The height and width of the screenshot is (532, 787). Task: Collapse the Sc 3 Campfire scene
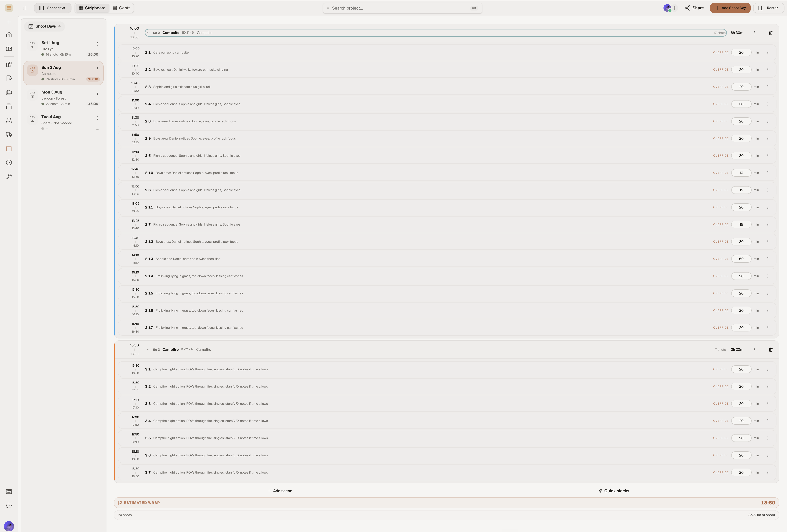[148, 350]
